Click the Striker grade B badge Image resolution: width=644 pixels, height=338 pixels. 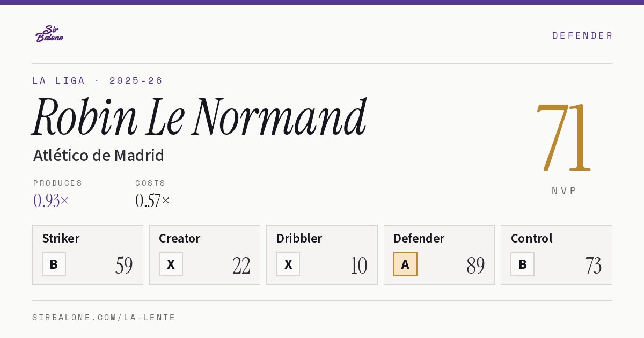[x=54, y=264]
